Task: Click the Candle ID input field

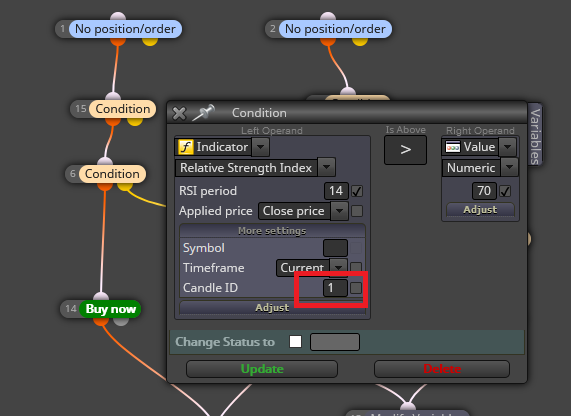Action: coord(335,288)
